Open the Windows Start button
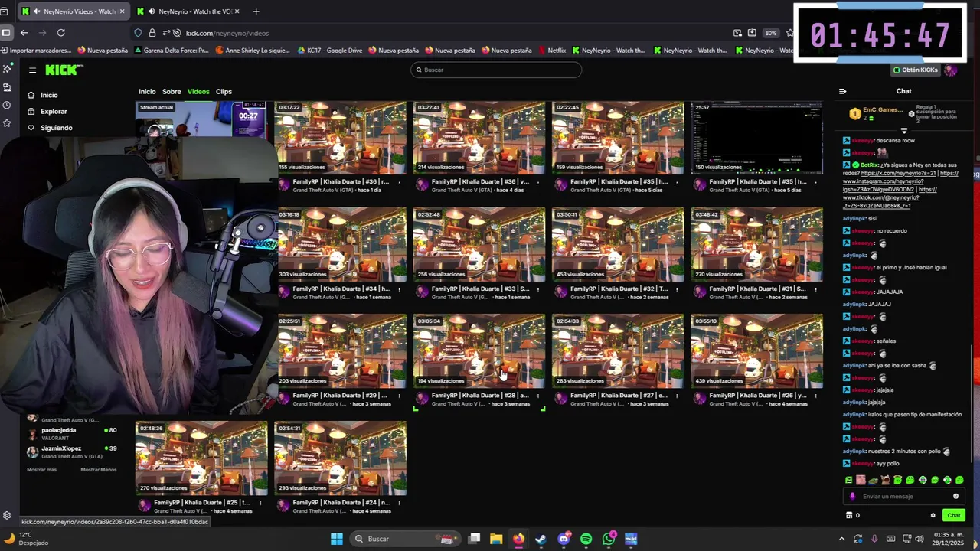 (337, 539)
